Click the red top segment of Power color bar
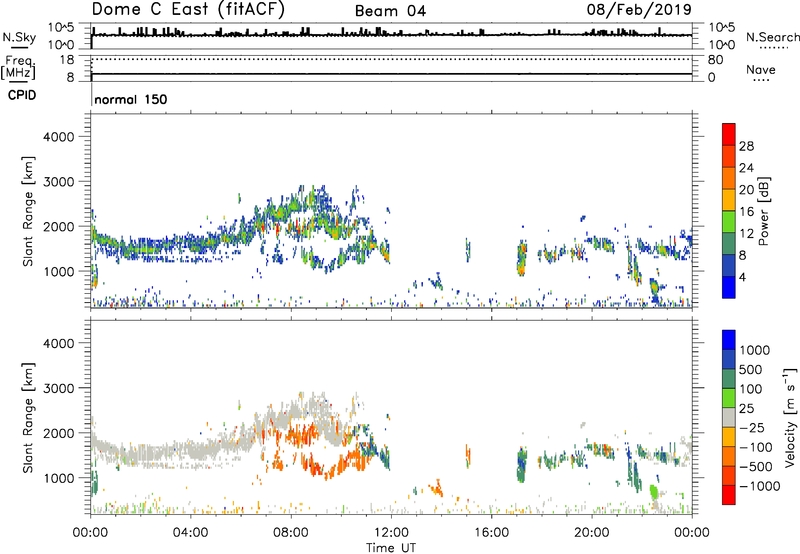 pos(729,134)
